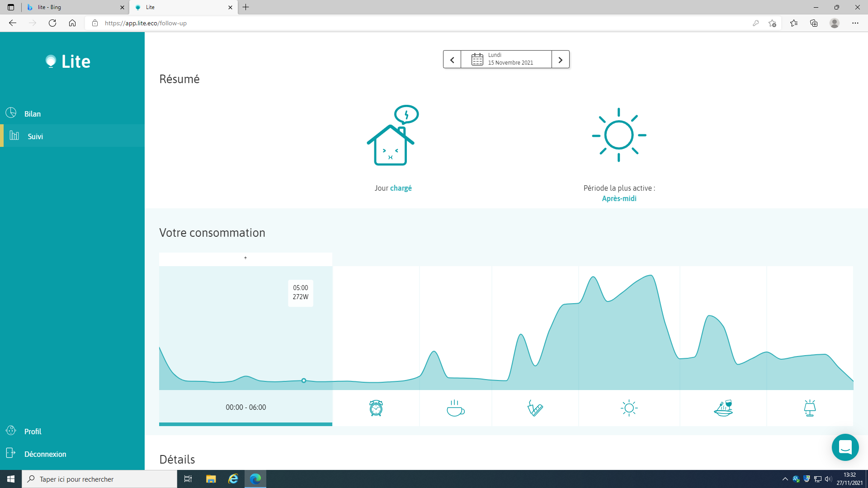
Task: Click the busy house icon
Action: [392, 136]
